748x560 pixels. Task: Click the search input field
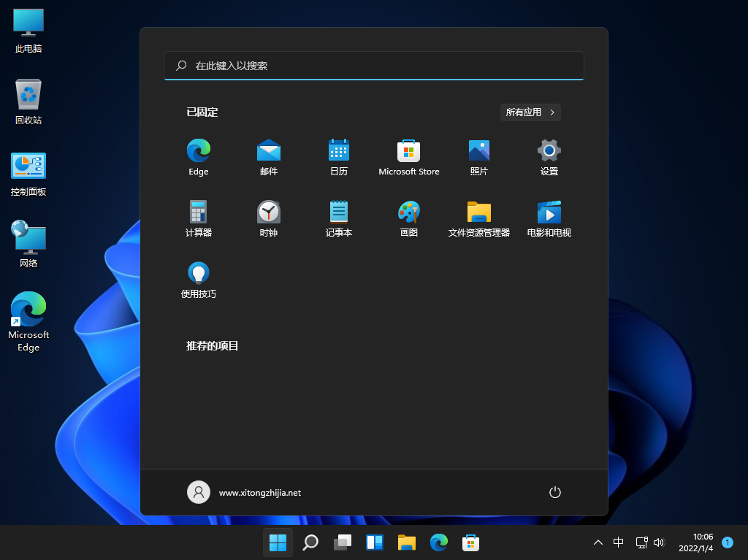pyautogui.click(x=374, y=65)
